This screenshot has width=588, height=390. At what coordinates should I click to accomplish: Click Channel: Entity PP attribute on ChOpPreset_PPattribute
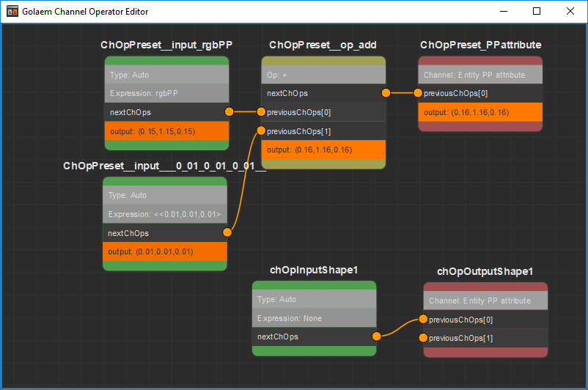pos(480,75)
